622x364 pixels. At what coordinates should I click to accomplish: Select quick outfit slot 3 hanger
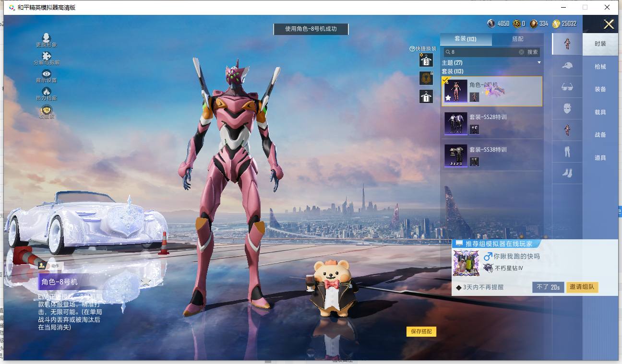[x=426, y=60]
